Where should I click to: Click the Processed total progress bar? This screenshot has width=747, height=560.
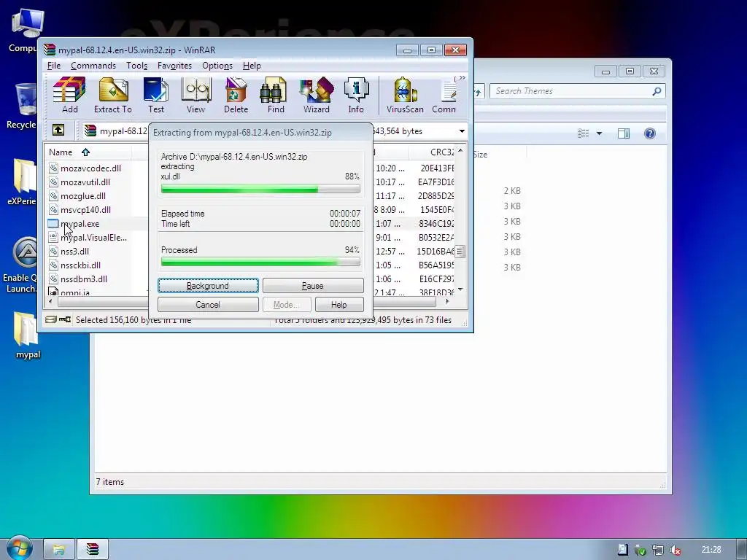260,262
